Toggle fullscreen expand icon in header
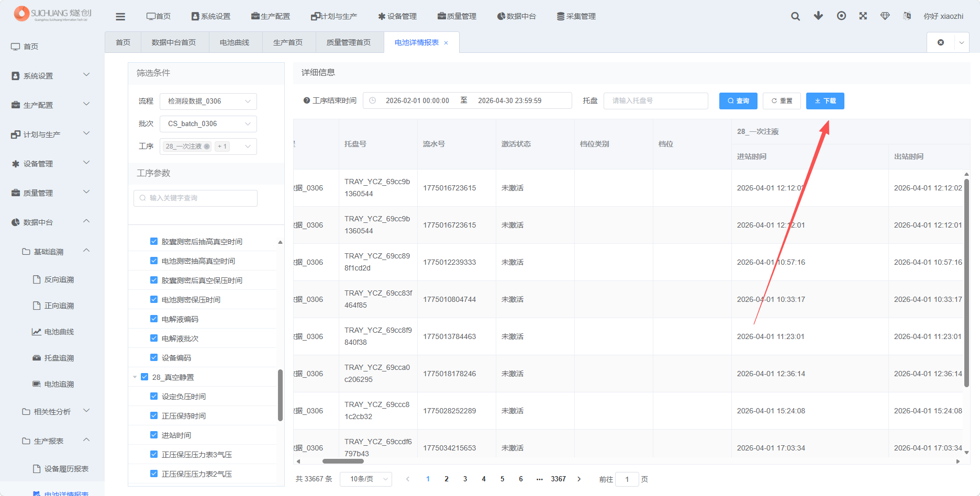 point(863,16)
